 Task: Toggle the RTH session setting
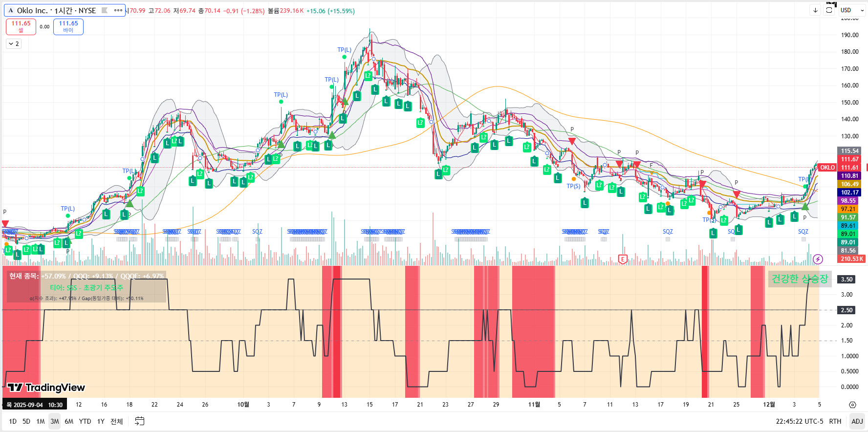[835, 421]
